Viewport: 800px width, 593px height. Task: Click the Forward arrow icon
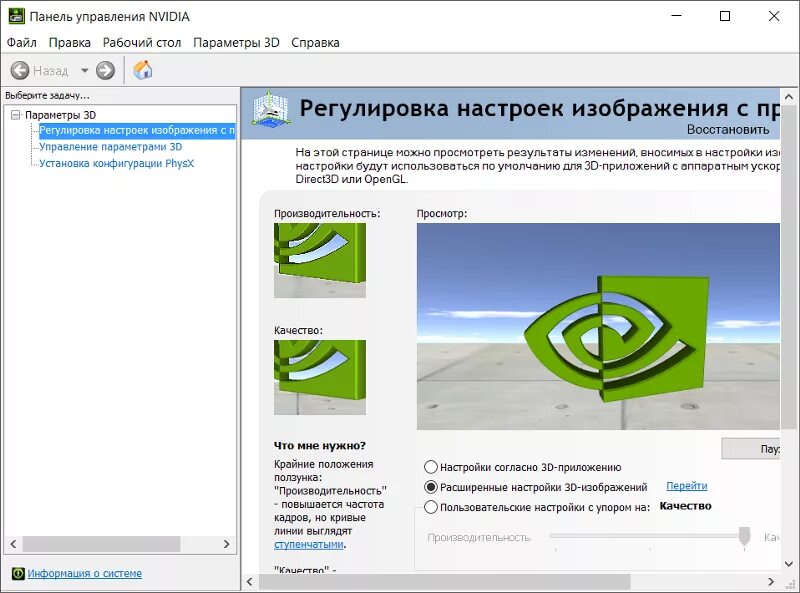coord(106,70)
